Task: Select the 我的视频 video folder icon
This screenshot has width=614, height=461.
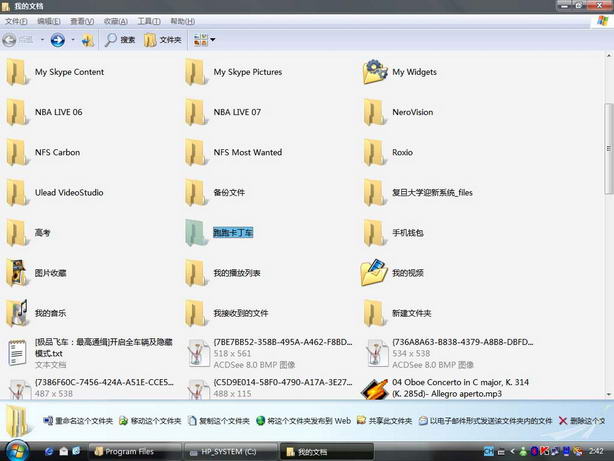Action: click(375, 272)
